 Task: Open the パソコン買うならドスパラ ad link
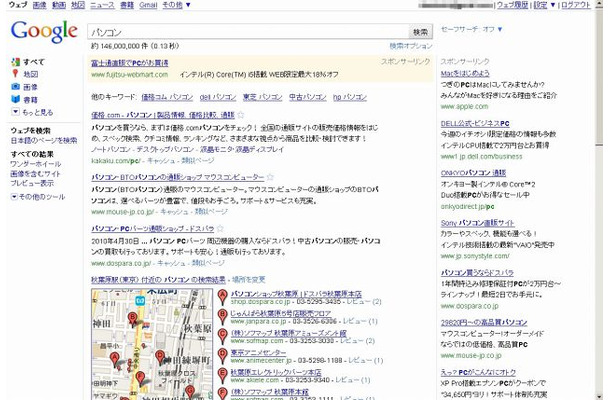point(477,273)
